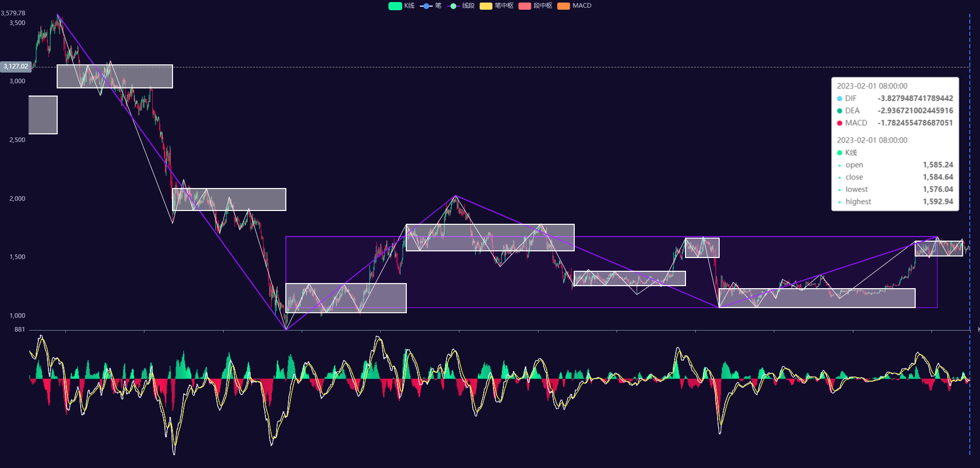Click the 笔中枢 yellow legend swatch
The height and width of the screenshot is (468, 980).
(x=485, y=6)
